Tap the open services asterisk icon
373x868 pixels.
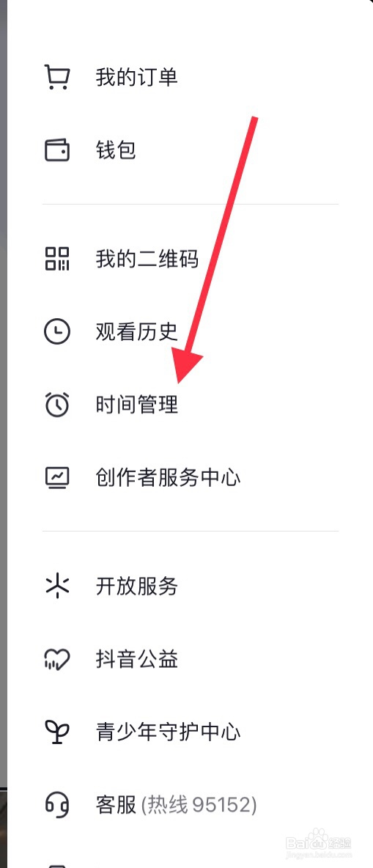(x=57, y=586)
